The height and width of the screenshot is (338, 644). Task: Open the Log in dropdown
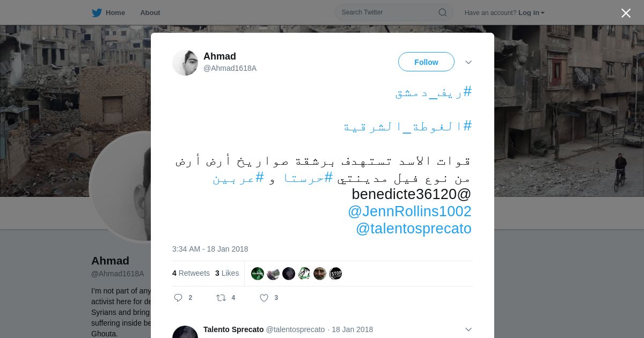(531, 13)
